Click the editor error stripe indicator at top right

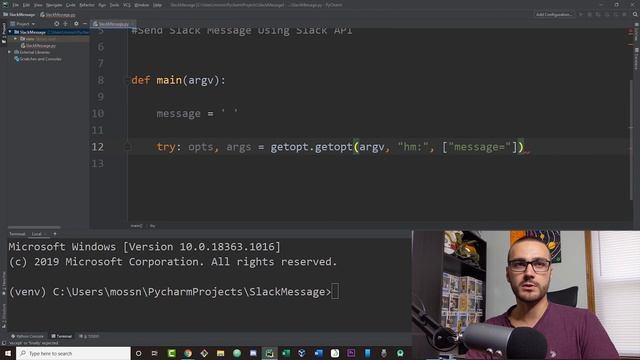630,31
